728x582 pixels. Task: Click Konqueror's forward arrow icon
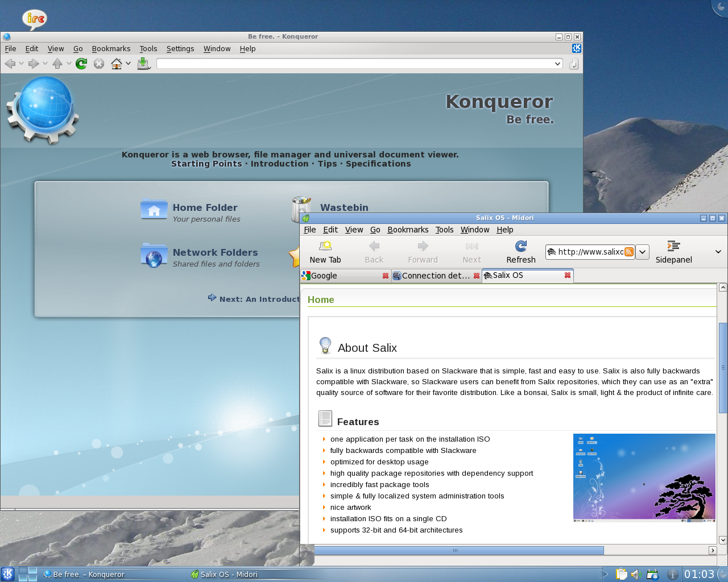click(34, 64)
